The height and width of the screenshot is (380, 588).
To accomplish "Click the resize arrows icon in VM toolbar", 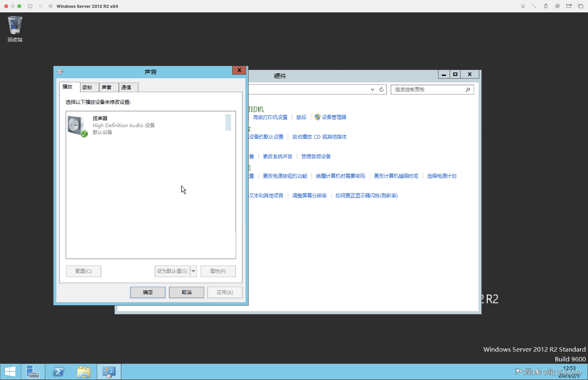I will (534, 6).
